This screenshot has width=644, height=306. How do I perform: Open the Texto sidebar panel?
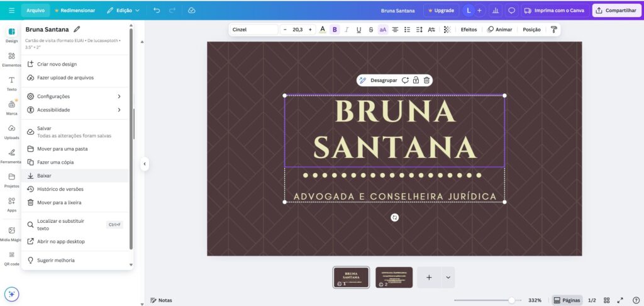point(11,83)
